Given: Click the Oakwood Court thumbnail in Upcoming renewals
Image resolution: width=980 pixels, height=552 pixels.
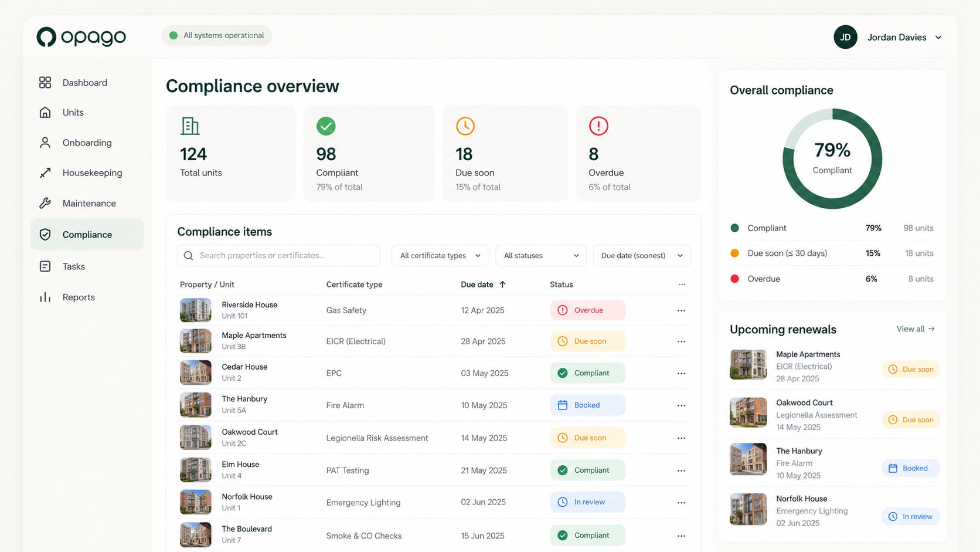Looking at the screenshot, I should [748, 412].
